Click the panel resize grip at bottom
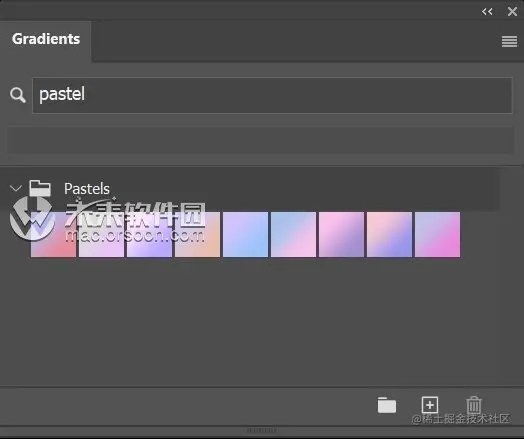524x439 pixels. tap(262, 430)
